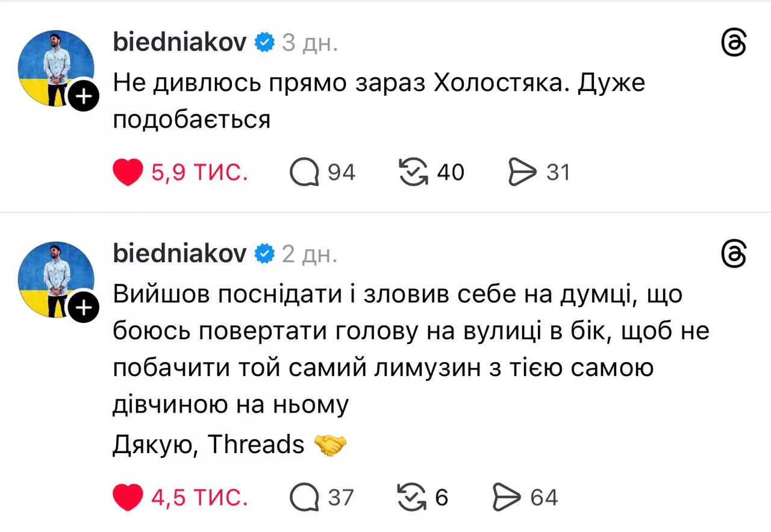Image resolution: width=771 pixels, height=532 pixels.
Task: Tap plus badge on second post avatar
Action: [83, 308]
